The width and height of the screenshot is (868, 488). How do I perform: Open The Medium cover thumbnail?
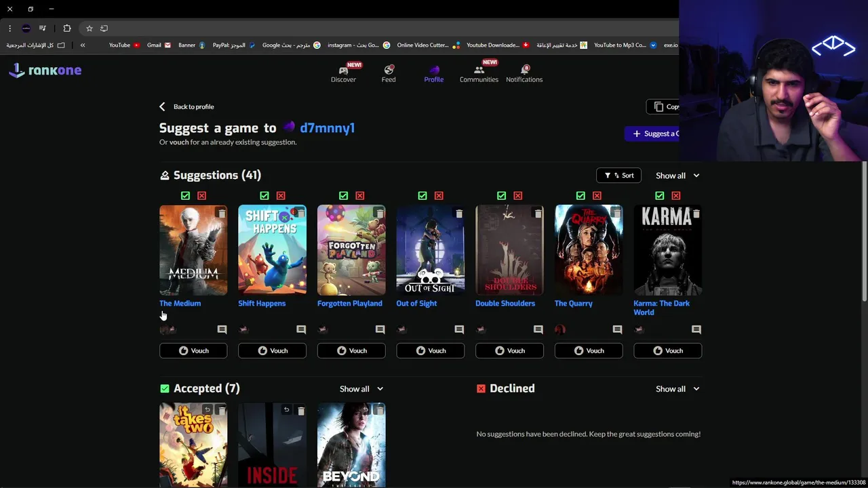click(193, 250)
